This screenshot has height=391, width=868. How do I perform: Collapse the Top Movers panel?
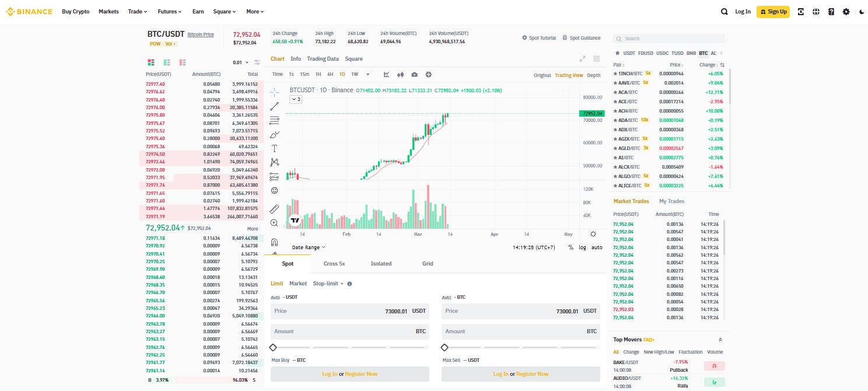point(720,340)
